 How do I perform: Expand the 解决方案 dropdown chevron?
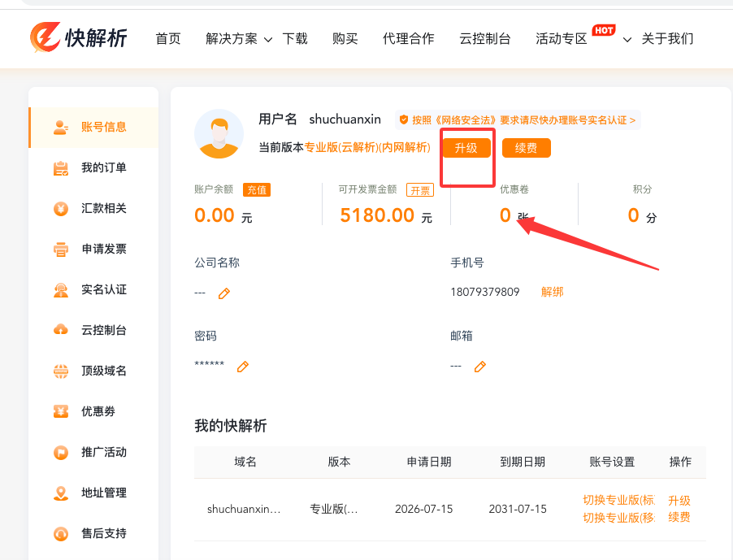(268, 40)
